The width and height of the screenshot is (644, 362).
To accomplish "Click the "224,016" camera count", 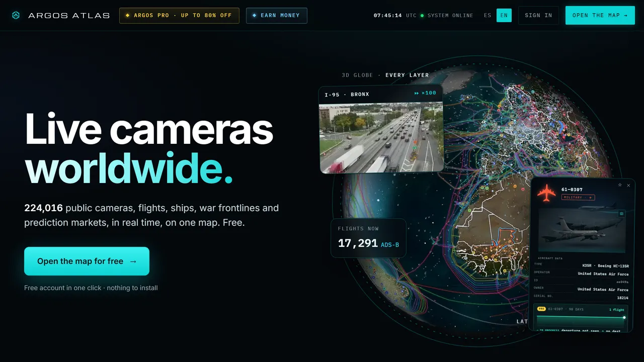I will tap(43, 208).
